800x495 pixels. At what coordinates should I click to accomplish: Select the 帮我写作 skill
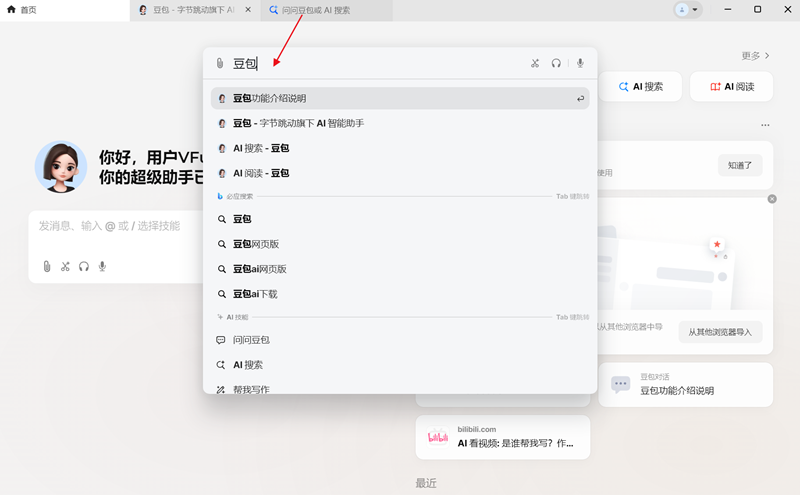click(400, 389)
